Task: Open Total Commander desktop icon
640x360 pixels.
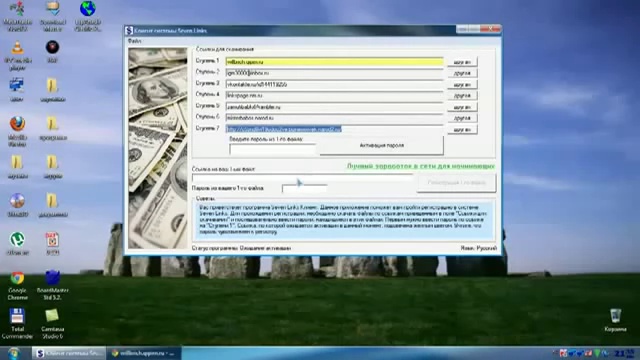Action: (x=17, y=324)
